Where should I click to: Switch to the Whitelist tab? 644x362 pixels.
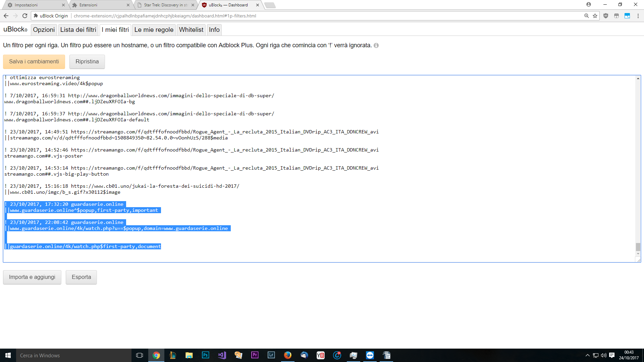pos(191,30)
